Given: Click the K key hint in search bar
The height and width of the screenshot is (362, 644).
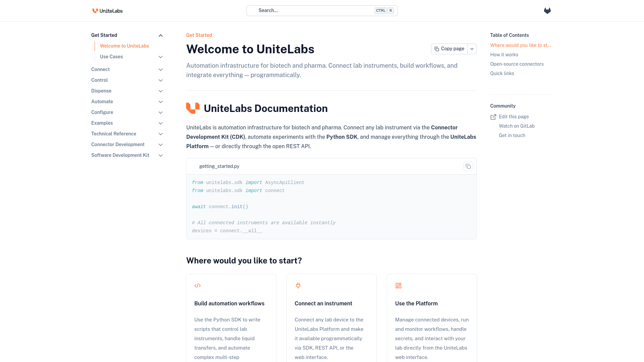Looking at the screenshot, I should click(391, 11).
